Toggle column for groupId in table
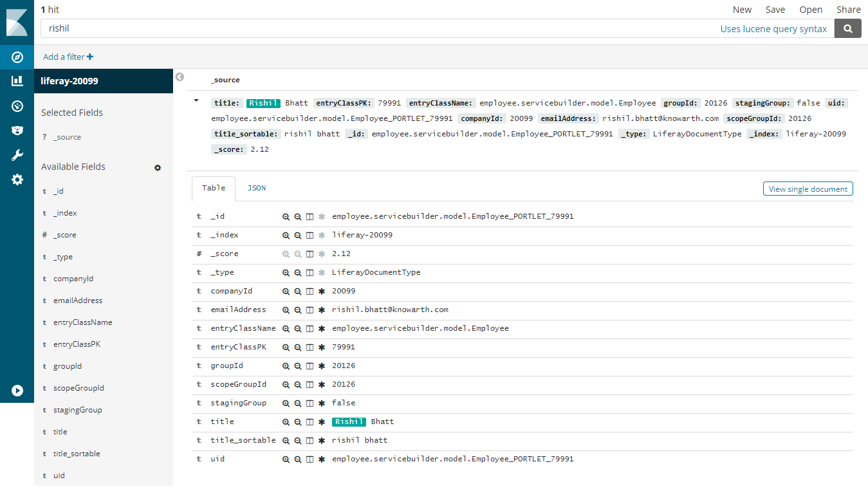Image resolution: width=868 pixels, height=500 pixels. tap(309, 366)
